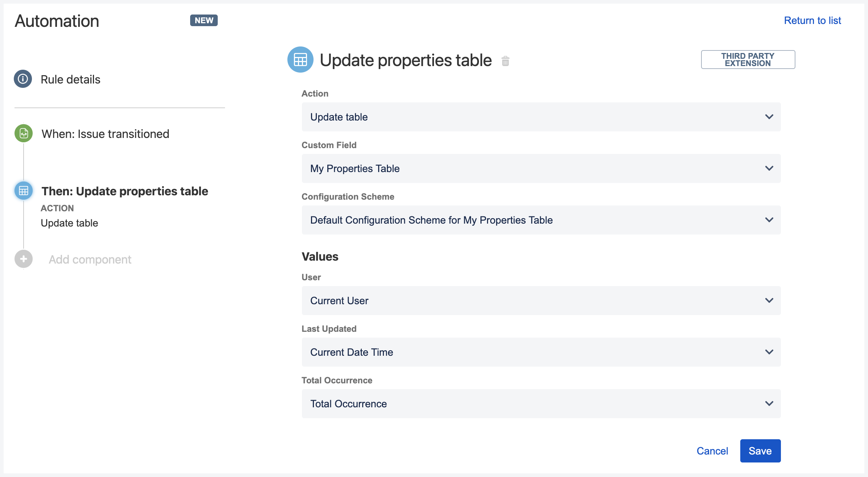Image resolution: width=868 pixels, height=477 pixels.
Task: Click the Issue transitioned trigger icon
Action: pos(24,134)
